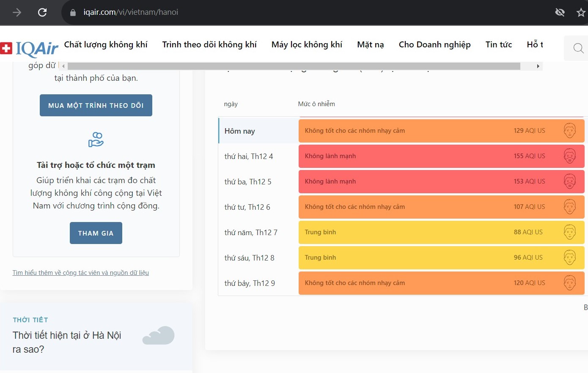
Task: Click the Mức ô nhiễm column header
Action: click(316, 104)
